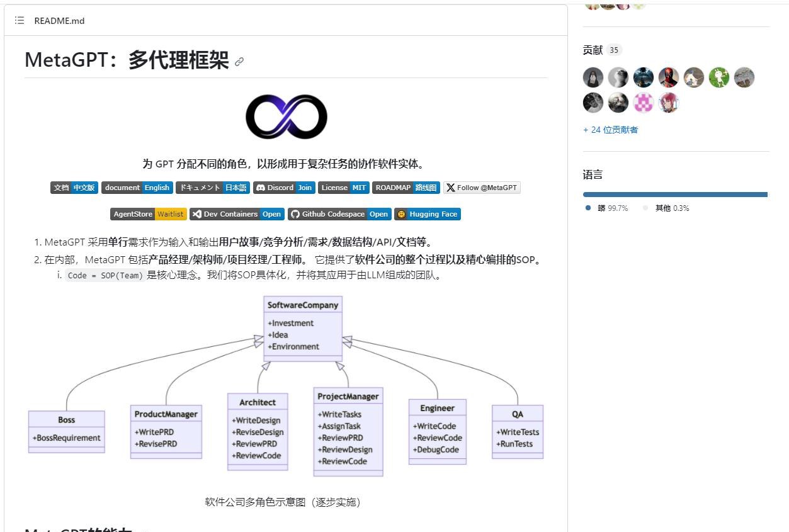This screenshot has width=789, height=532.
Task: Click the anchor link icon beside MetaGPT heading
Action: tap(239, 62)
